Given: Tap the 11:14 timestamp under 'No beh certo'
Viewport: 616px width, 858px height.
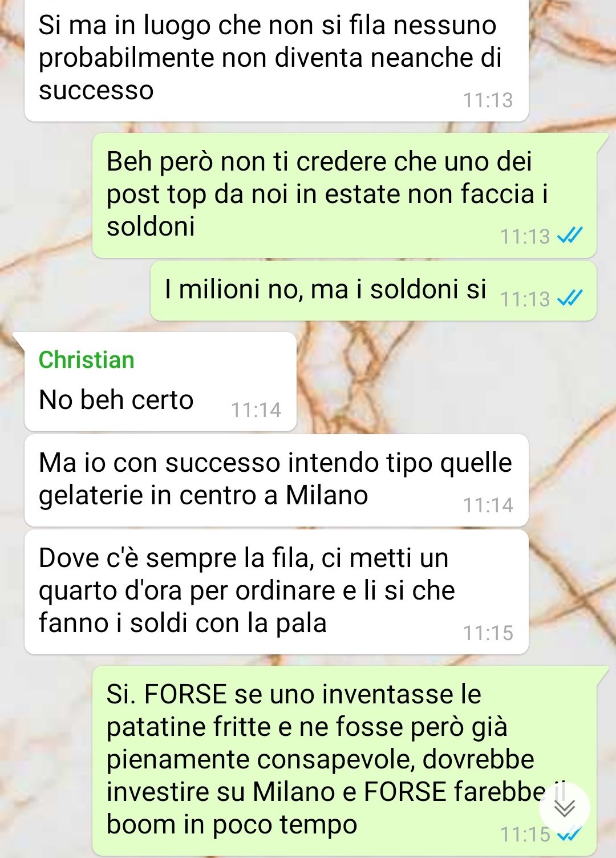Looking at the screenshot, I should click(x=256, y=410).
